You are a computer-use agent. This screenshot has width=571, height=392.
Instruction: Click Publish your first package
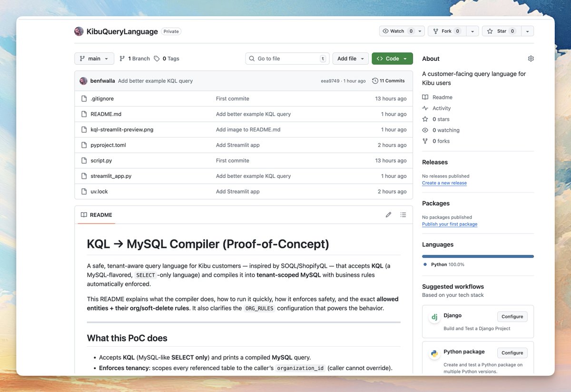pyautogui.click(x=450, y=224)
